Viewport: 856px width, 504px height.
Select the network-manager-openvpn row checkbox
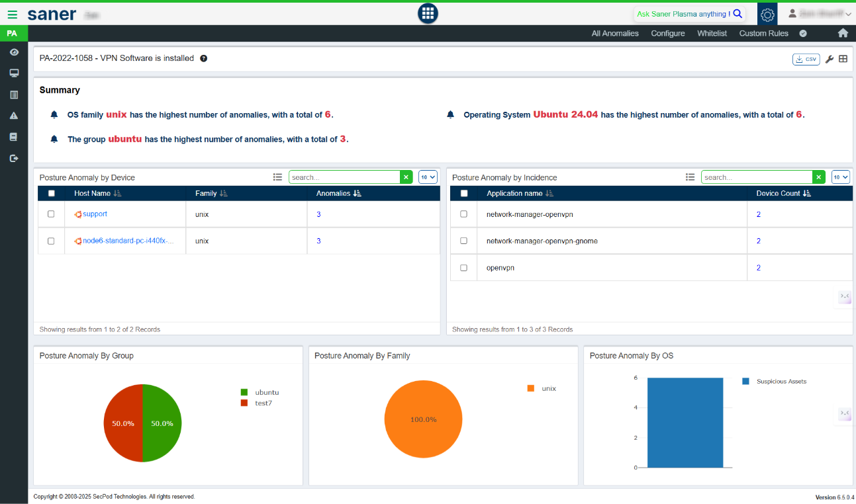click(463, 214)
